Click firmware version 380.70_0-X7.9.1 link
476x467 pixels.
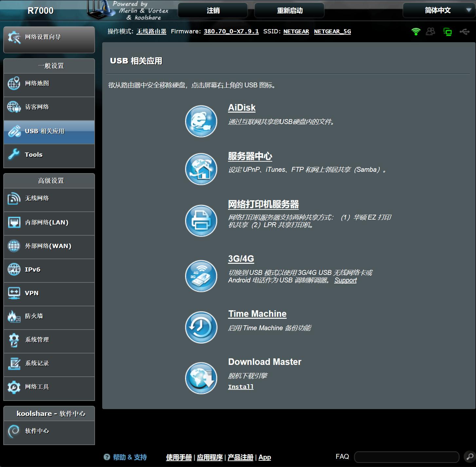[x=231, y=31]
